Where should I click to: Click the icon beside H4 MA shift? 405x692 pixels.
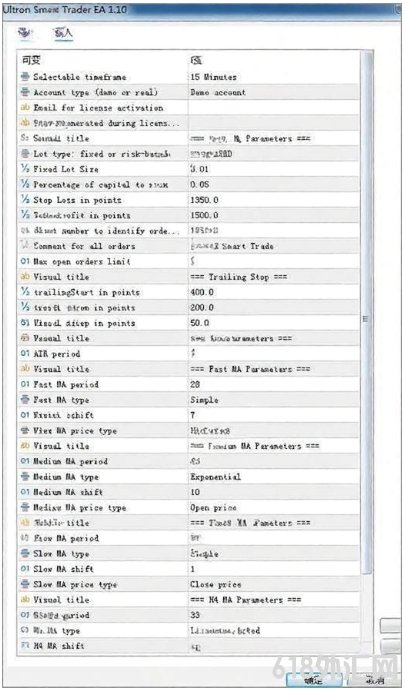25,646
